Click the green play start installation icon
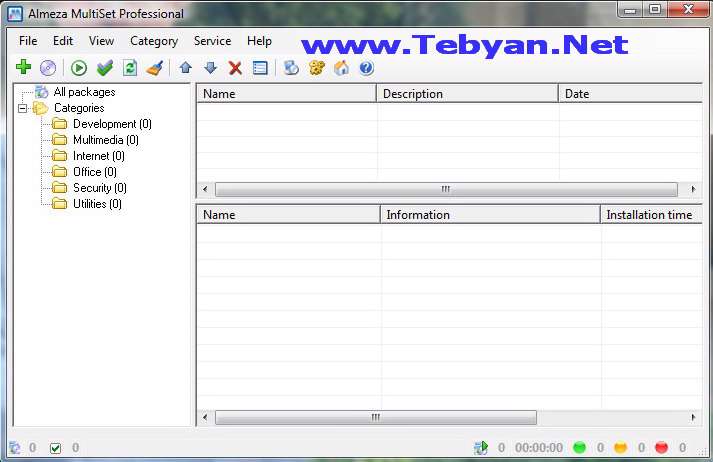713x462 pixels. click(79, 68)
